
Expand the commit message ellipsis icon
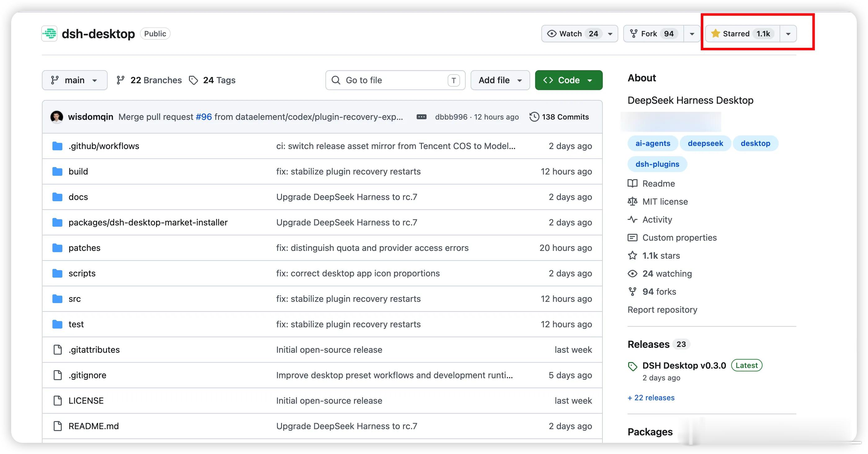point(421,117)
